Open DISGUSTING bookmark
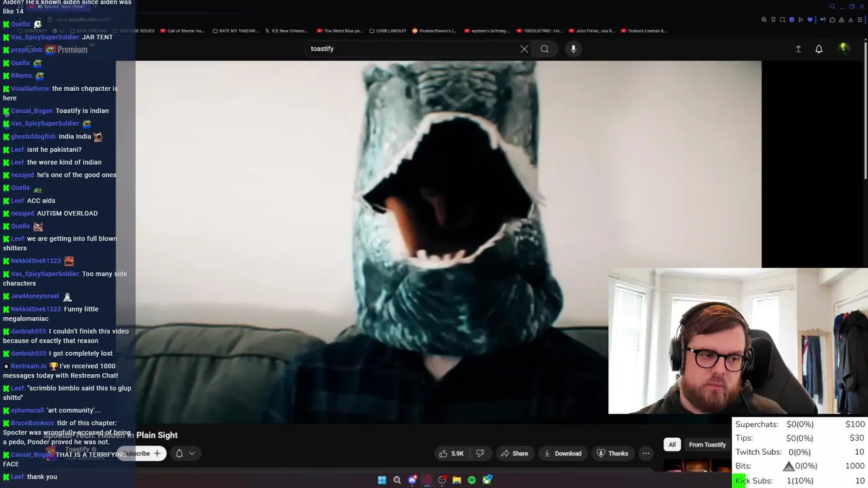 pos(539,30)
